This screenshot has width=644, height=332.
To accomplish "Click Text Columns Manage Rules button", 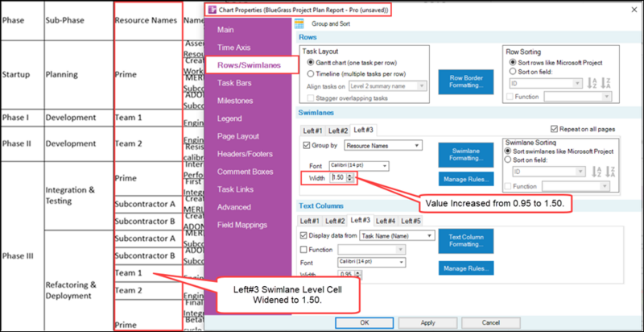I will click(466, 268).
